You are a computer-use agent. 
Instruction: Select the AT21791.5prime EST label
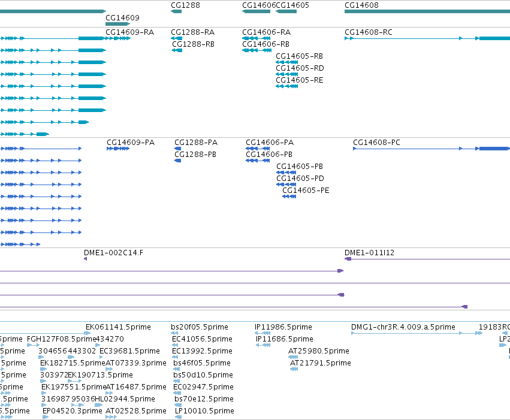(321, 363)
